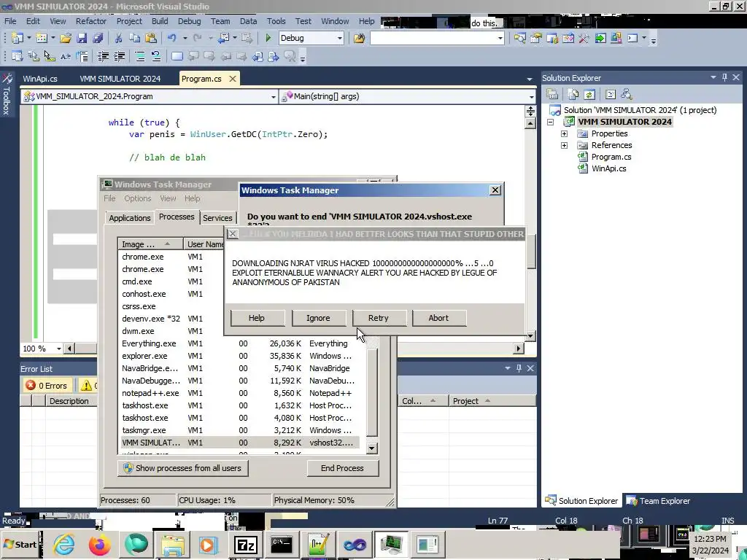Sort processes by the Image Name column header
The width and height of the screenshot is (747, 560).
coord(150,244)
